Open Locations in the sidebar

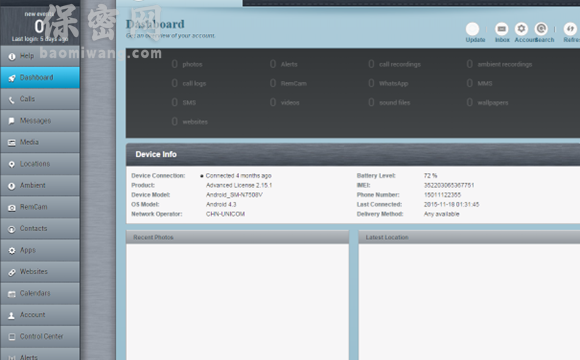pyautogui.click(x=40, y=164)
